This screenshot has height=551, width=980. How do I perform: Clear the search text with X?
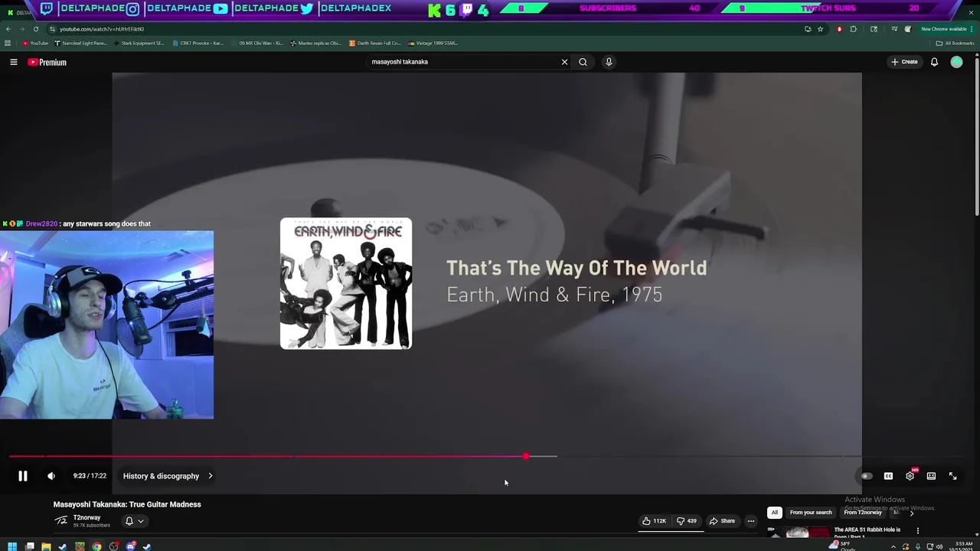click(565, 62)
